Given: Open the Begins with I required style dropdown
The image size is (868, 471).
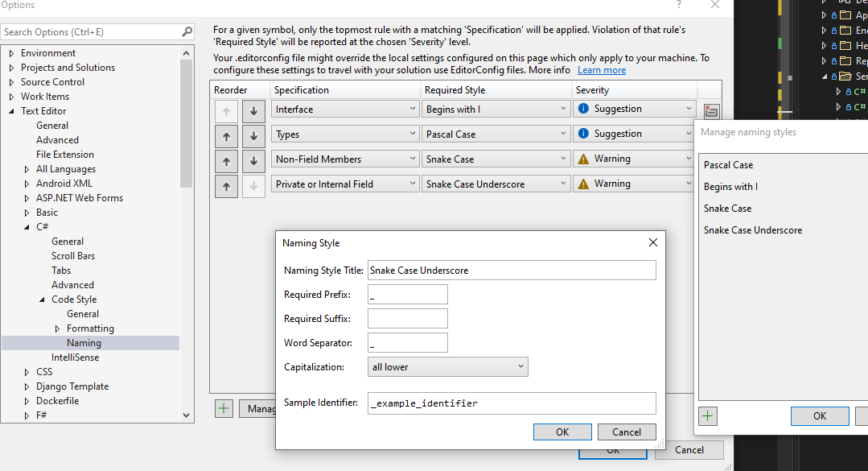Looking at the screenshot, I should point(496,109).
